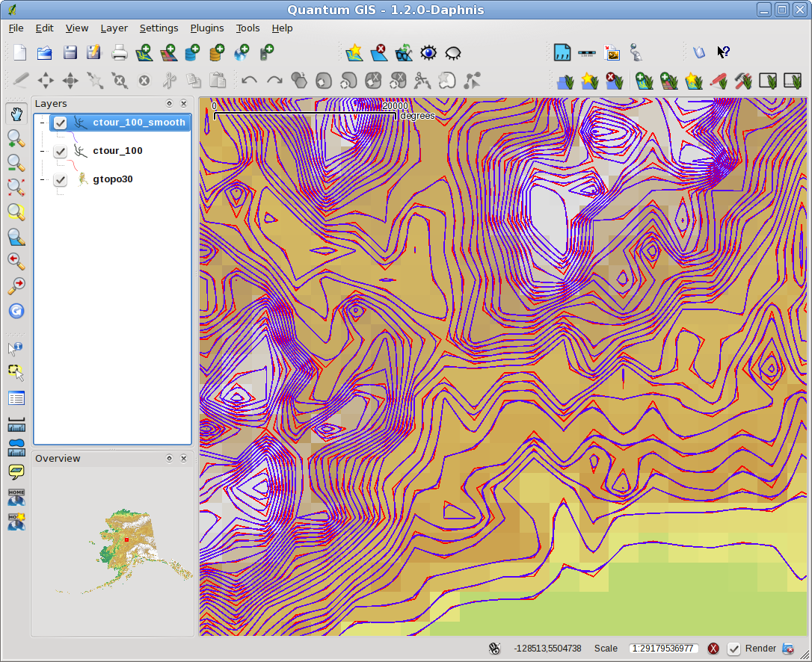This screenshot has width=812, height=662.
Task: Toggle visibility of ctour_100 layer
Action: click(x=61, y=151)
